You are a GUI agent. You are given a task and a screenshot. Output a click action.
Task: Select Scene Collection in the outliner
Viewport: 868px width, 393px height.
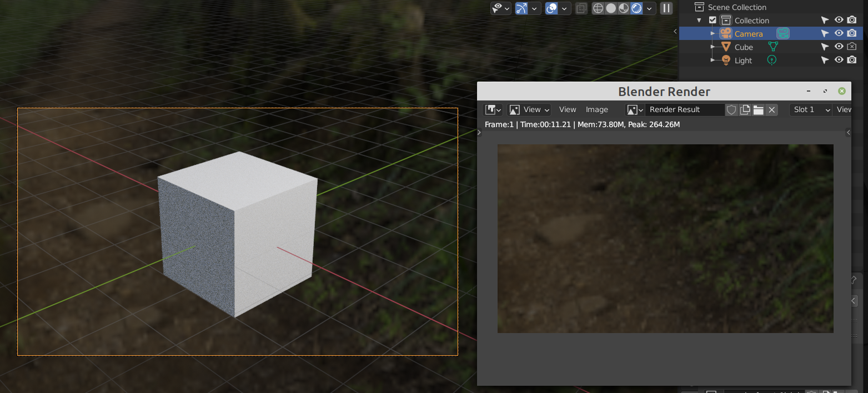point(736,7)
